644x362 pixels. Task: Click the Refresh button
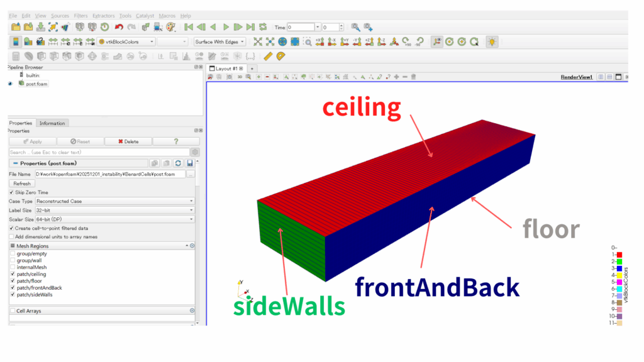coord(21,183)
